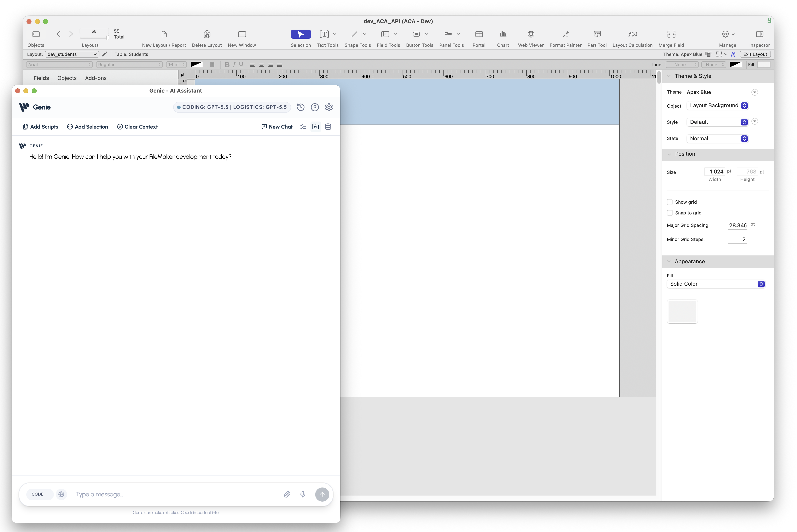Toggle italic text formatting

tap(234, 64)
